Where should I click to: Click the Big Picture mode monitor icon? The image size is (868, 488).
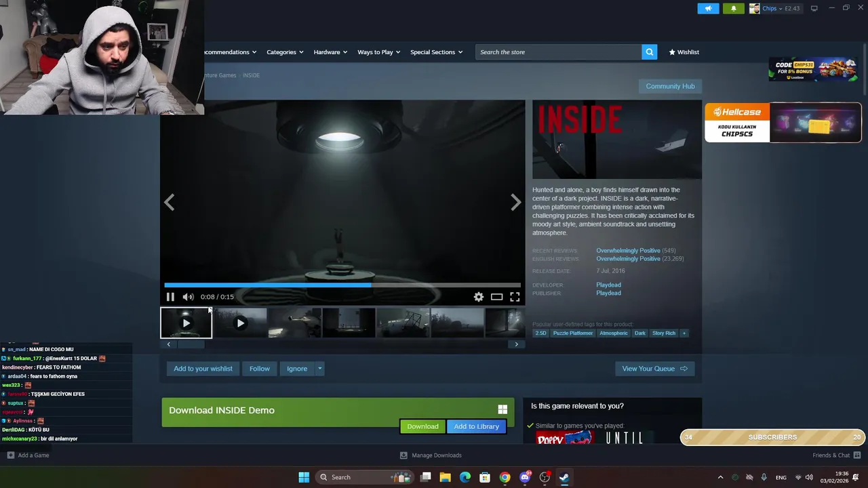click(x=814, y=8)
